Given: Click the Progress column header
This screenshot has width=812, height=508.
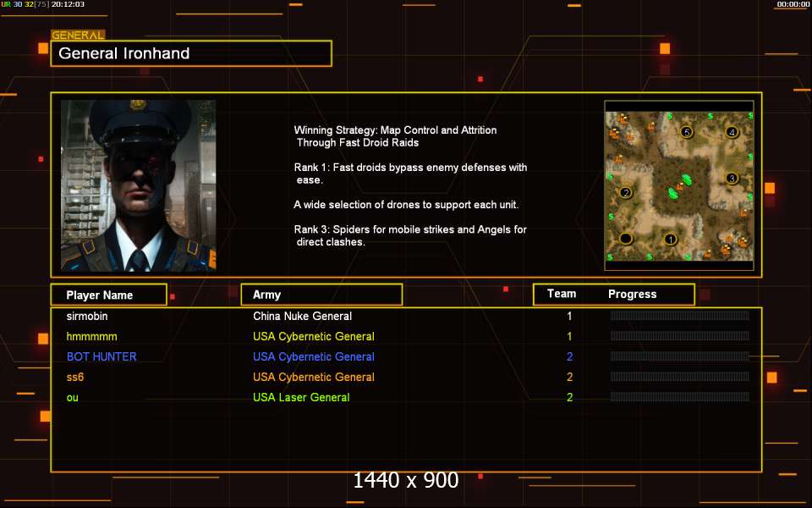Looking at the screenshot, I should 632,294.
